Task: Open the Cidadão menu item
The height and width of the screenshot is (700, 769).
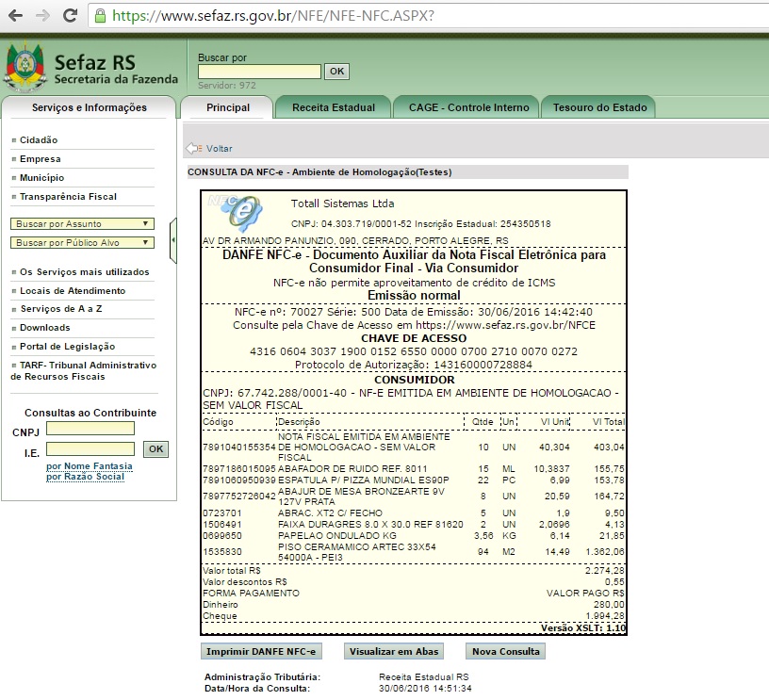Action: coord(39,140)
